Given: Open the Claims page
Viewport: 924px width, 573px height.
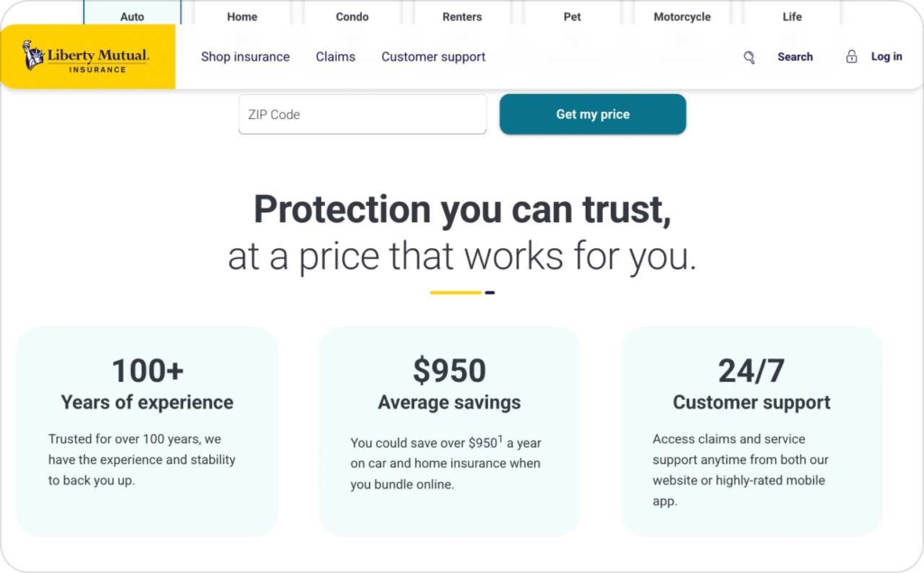Looking at the screenshot, I should [335, 57].
